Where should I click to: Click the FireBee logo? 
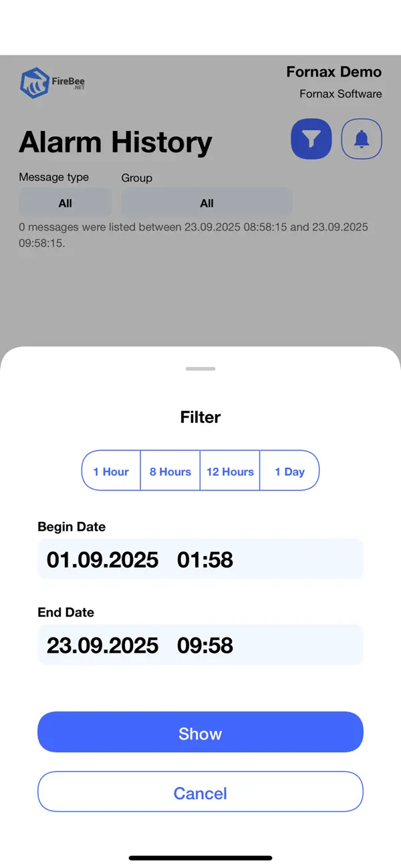pyautogui.click(x=52, y=82)
